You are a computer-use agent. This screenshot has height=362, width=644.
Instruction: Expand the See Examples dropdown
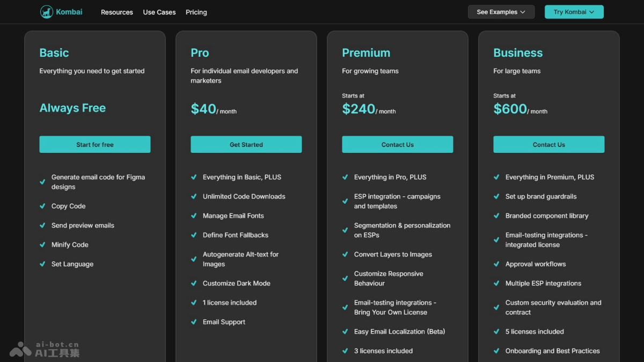point(501,12)
